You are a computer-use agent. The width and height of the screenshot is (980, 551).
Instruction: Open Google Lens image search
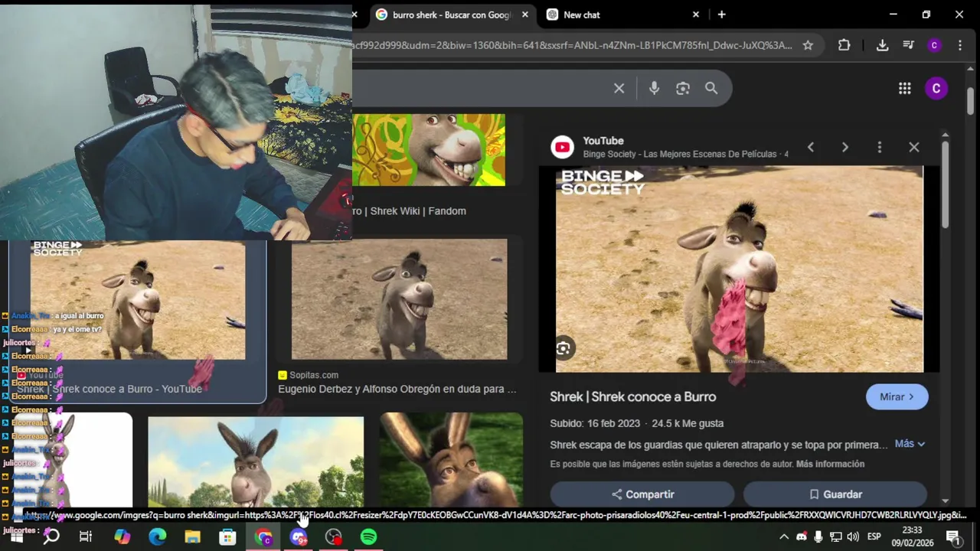coord(683,89)
